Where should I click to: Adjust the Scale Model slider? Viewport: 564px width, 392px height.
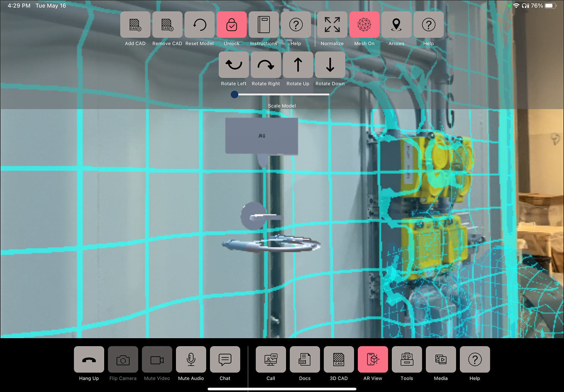coord(235,94)
